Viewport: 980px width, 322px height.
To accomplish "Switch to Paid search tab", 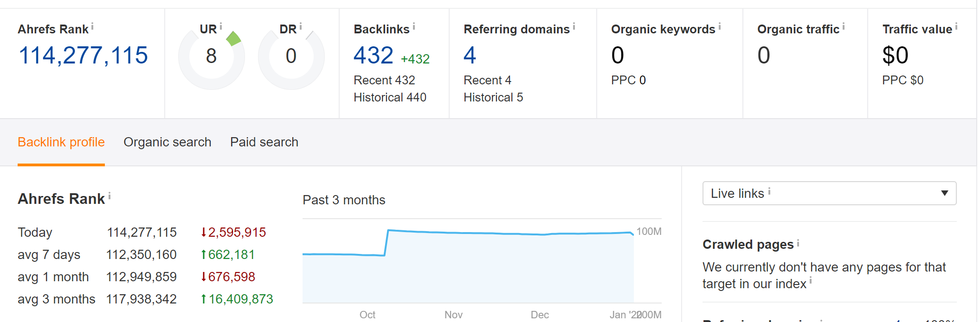I will 264,142.
